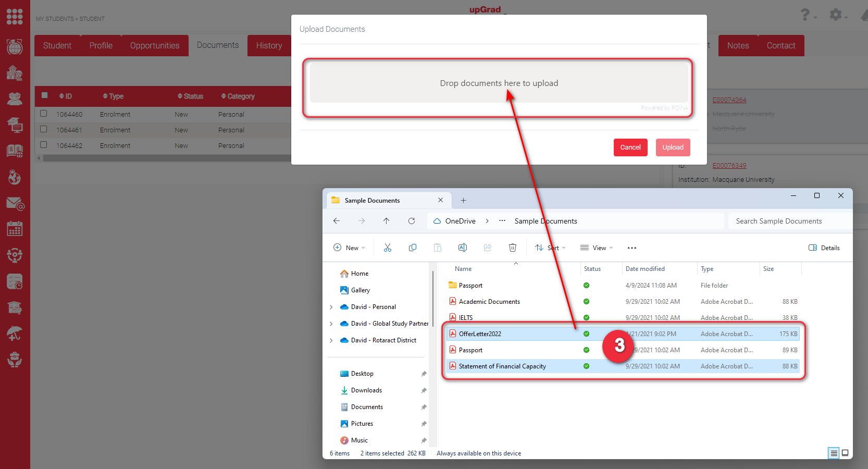Image resolution: width=868 pixels, height=469 pixels.
Task: Click the Copy icon in Explorer toolbar
Action: pyautogui.click(x=412, y=248)
